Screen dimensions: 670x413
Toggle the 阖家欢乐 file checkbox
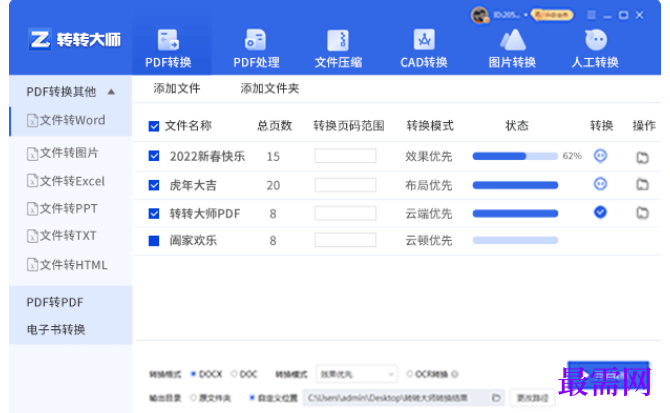154,241
